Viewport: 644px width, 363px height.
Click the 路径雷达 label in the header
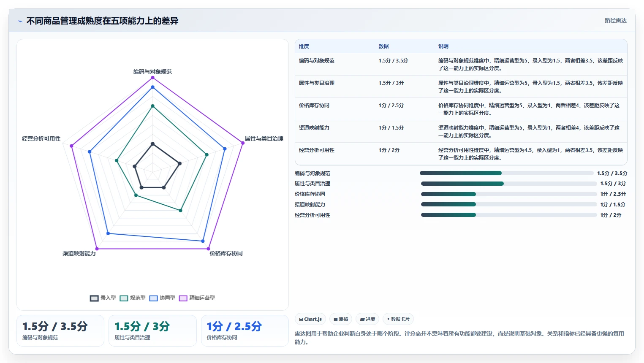click(x=615, y=20)
